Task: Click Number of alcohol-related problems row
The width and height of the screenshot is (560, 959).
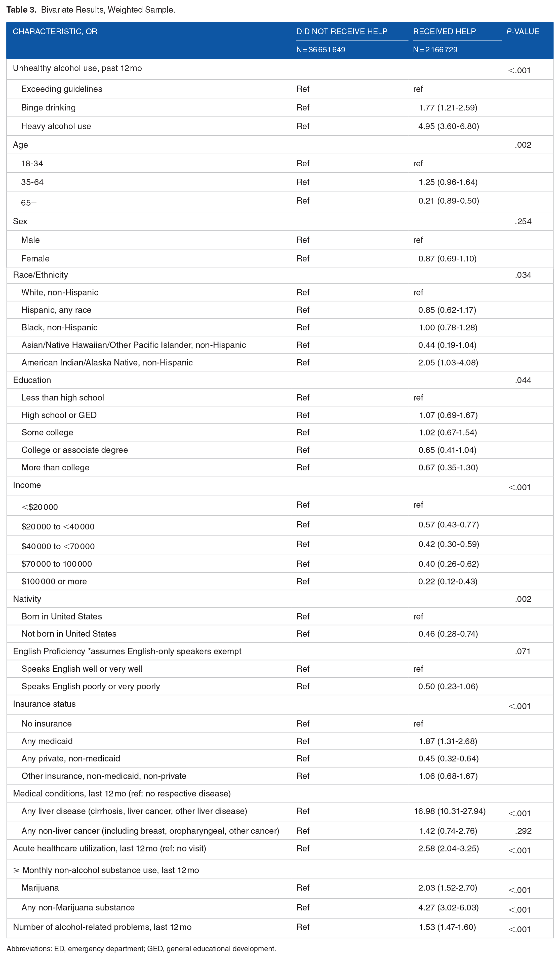Action: tap(279, 927)
